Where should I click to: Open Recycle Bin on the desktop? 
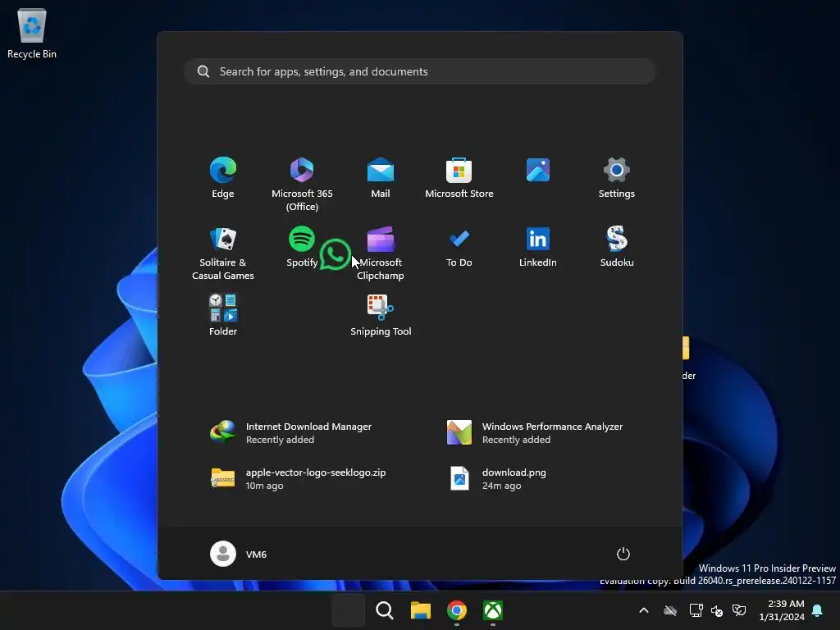pos(32,33)
